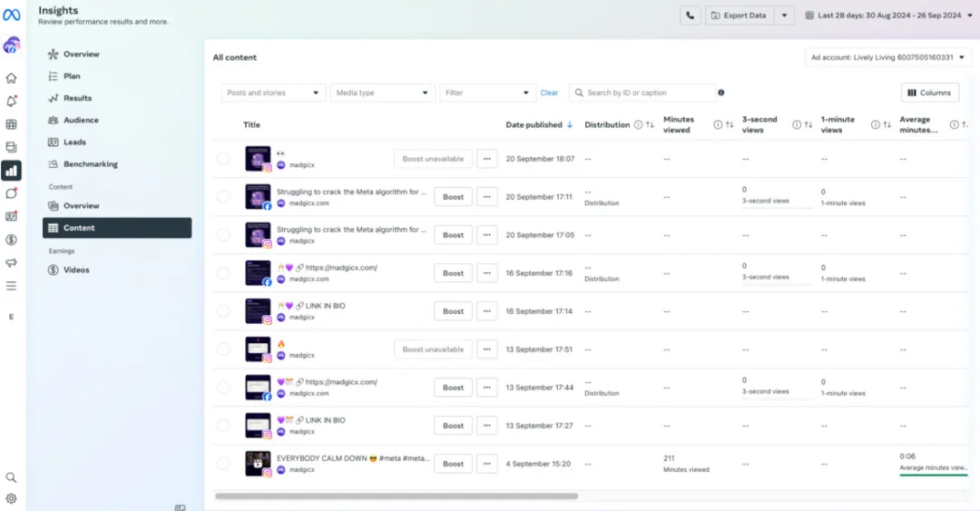The image size is (980, 511).
Task: Open more options for 20 September 18:07 post
Action: [x=487, y=159]
